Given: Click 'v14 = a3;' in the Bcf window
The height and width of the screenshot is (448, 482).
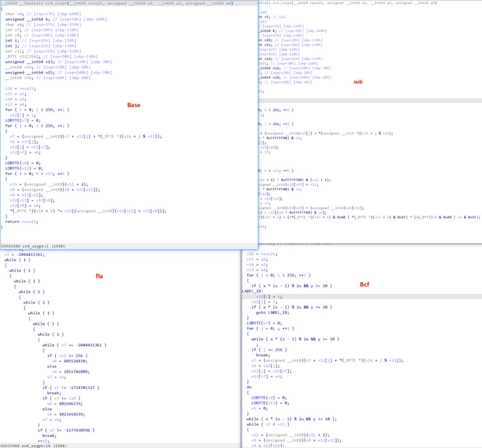Looking at the screenshot, I should point(258,264).
